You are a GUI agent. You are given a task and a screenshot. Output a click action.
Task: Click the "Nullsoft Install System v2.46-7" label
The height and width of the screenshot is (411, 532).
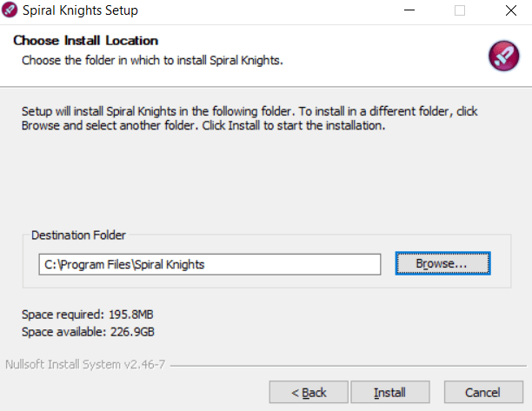[85, 365]
